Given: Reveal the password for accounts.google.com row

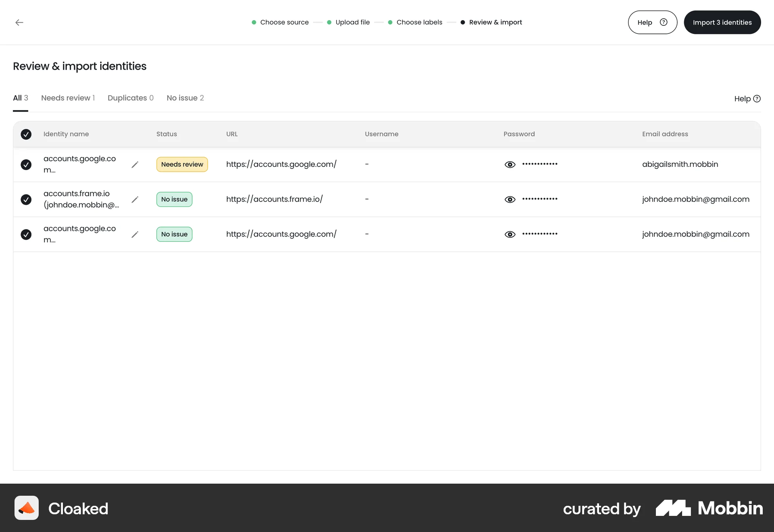Looking at the screenshot, I should coord(510,164).
